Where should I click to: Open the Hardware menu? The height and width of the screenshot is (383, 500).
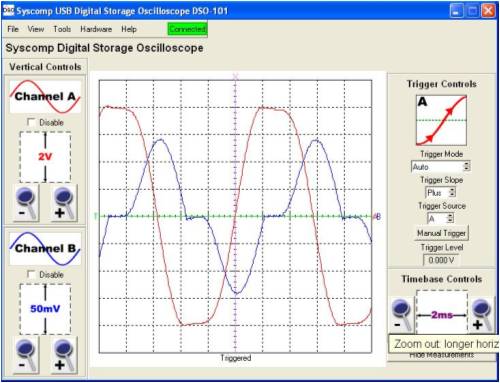tap(96, 29)
